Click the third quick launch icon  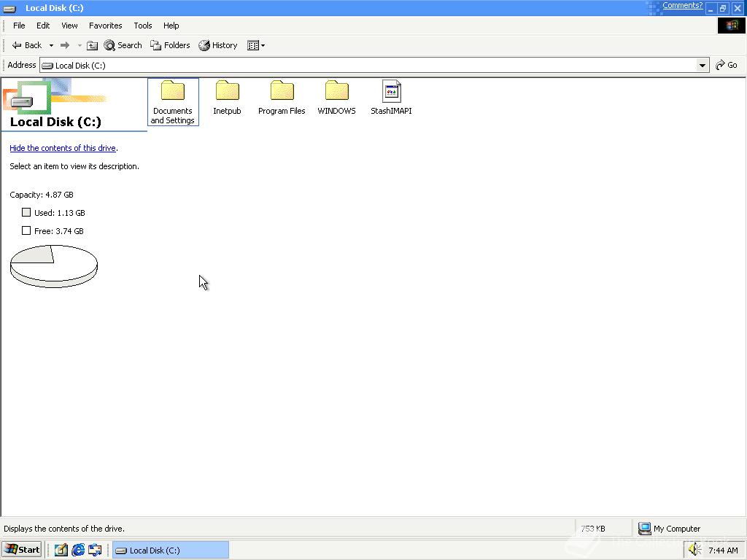point(95,550)
